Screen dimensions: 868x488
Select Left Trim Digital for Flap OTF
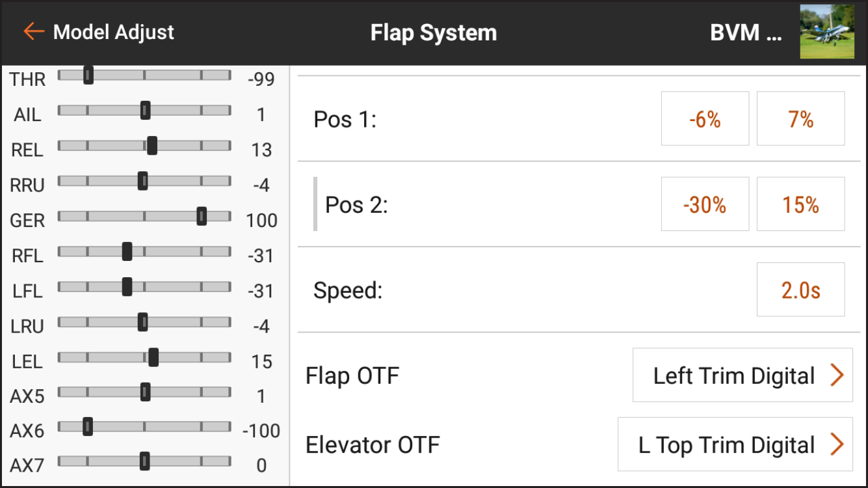(x=733, y=375)
